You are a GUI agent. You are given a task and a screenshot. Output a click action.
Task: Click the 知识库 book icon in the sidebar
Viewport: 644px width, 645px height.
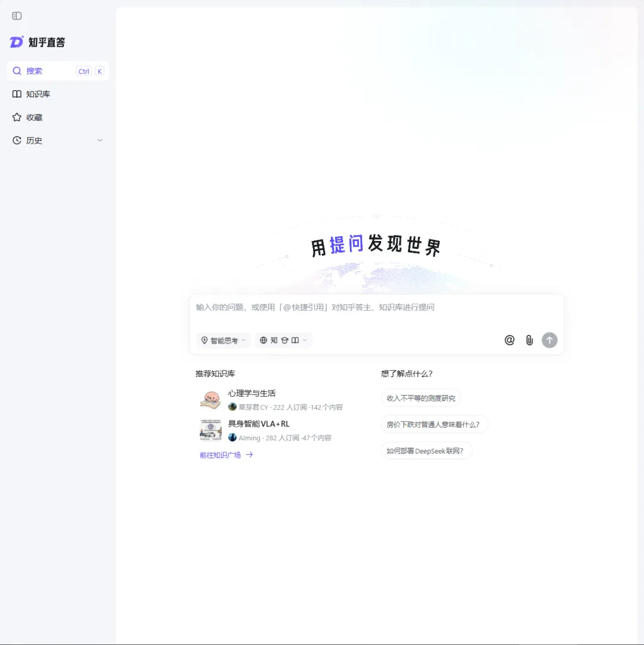(17, 94)
